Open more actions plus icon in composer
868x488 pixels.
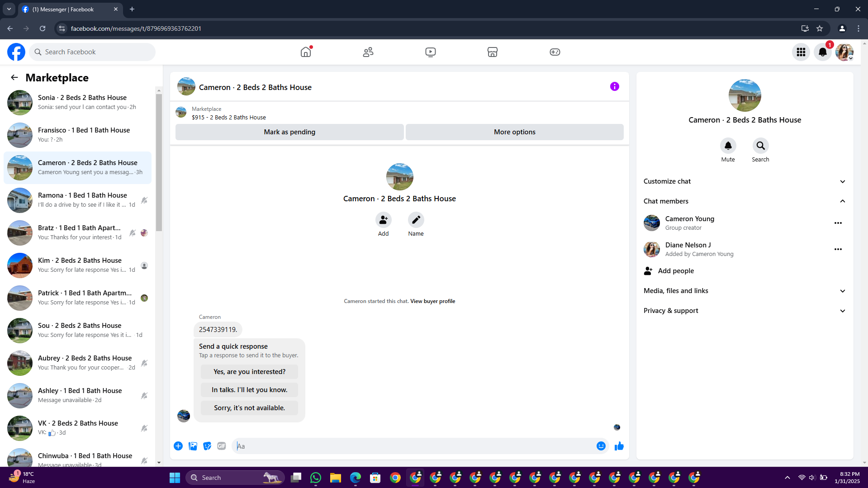click(x=178, y=446)
